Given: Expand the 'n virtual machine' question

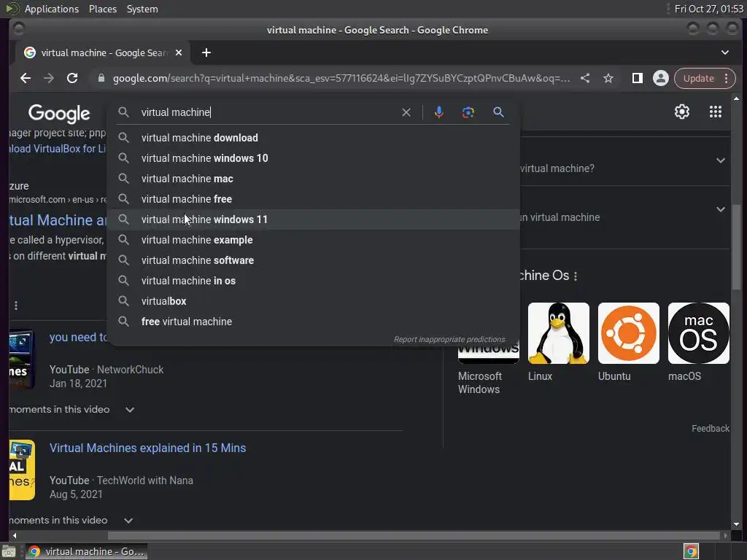Looking at the screenshot, I should point(720,209).
